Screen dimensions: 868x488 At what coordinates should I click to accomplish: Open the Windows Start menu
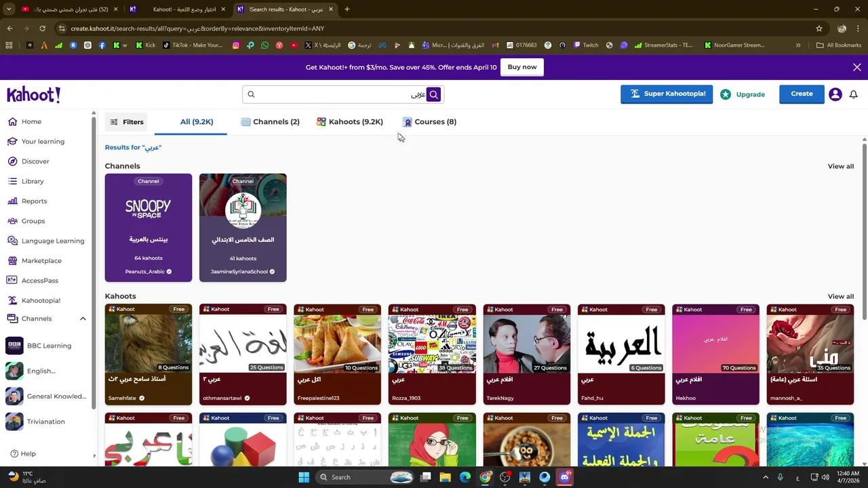[x=304, y=477]
